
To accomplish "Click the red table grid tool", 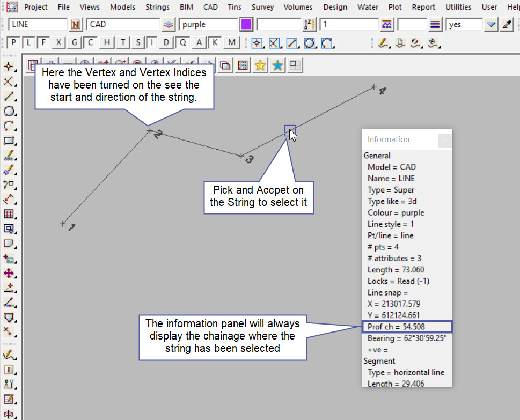I will pyautogui.click(x=9, y=214).
